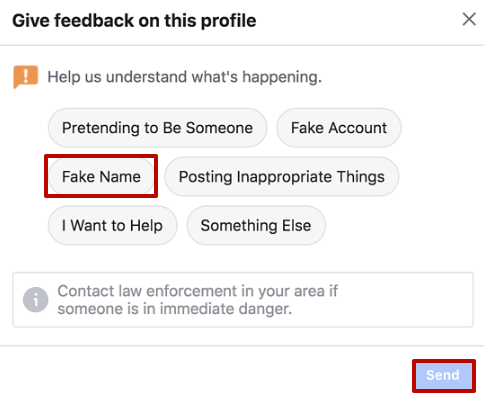The width and height of the screenshot is (484, 400).
Task: Click the word Else in Something Else
Action: [297, 225]
